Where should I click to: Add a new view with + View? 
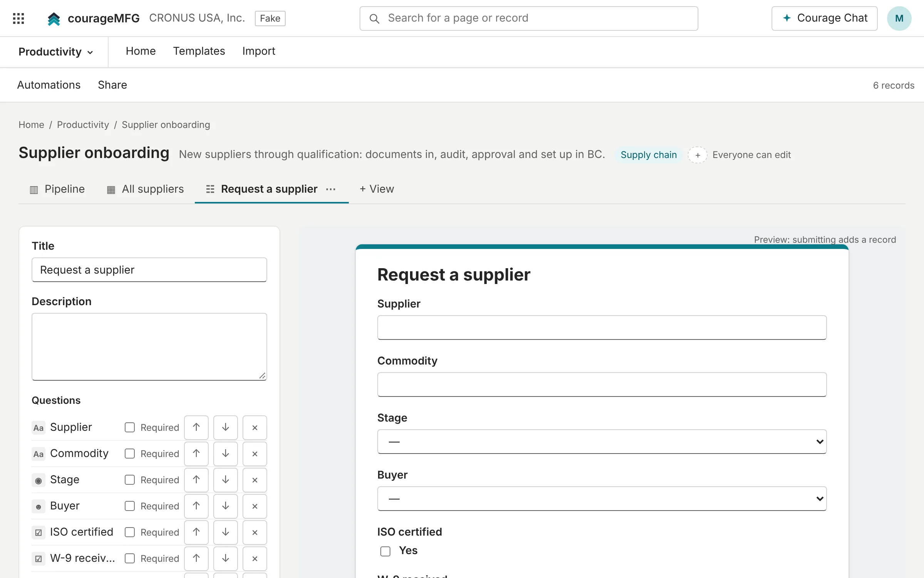click(377, 189)
